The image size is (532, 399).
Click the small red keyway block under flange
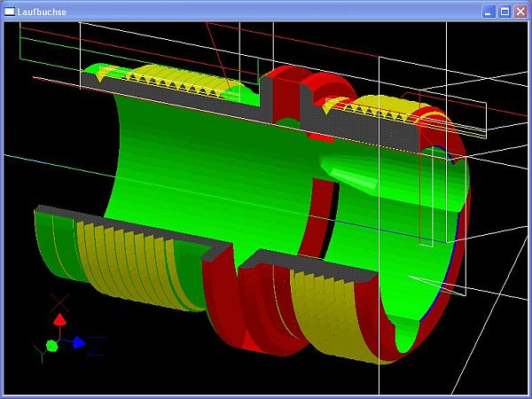pyautogui.click(x=319, y=138)
